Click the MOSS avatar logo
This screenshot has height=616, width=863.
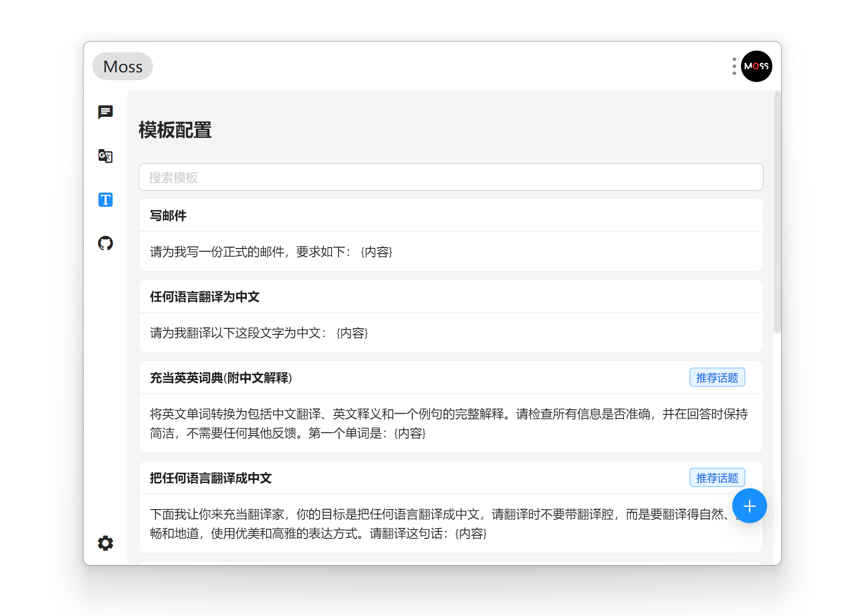pyautogui.click(x=757, y=66)
